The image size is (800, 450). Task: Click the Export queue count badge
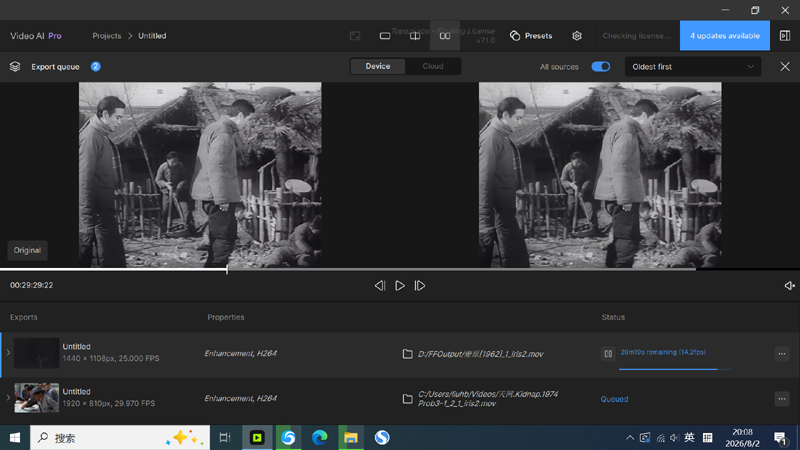click(x=95, y=66)
